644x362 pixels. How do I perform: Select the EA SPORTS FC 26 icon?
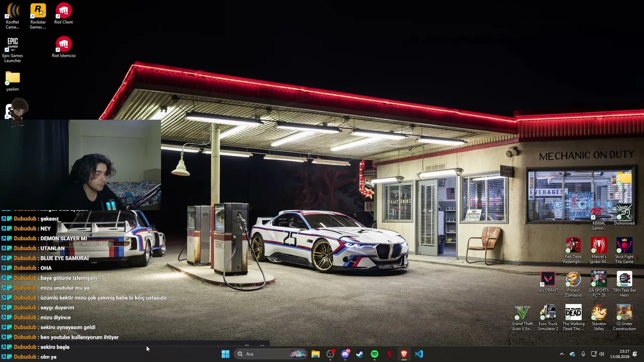pos(599,285)
